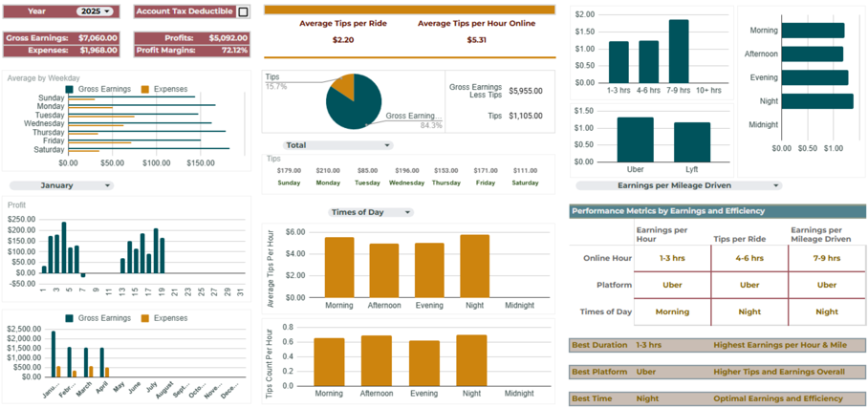The height and width of the screenshot is (408, 868).
Task: Expand the Earnings per Mileage Driven dropdown
Action: [679, 185]
